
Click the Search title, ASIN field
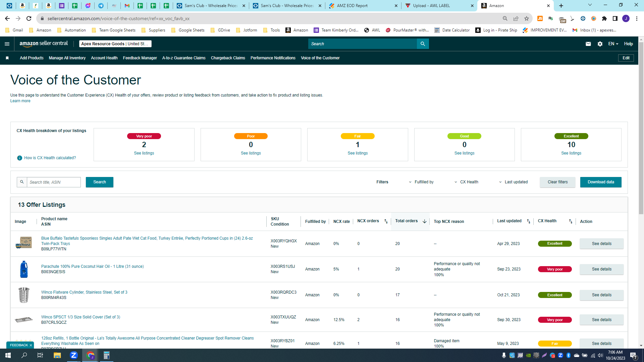point(54,182)
